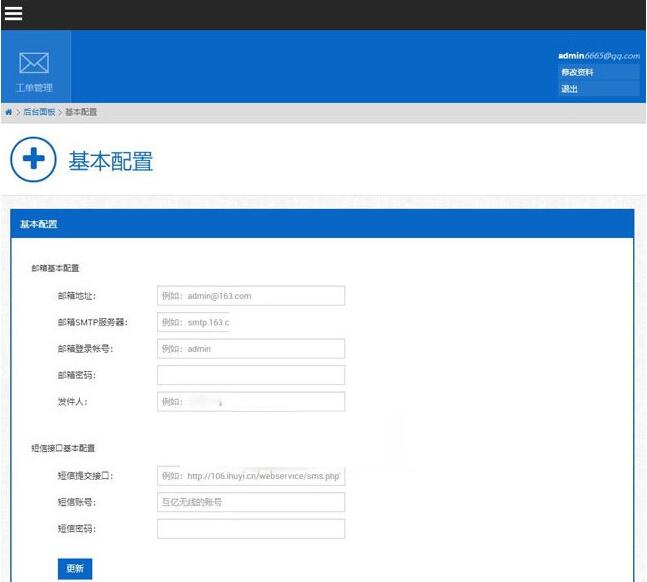The height and width of the screenshot is (582, 647).
Task: Select 退出 to log out
Action: (x=569, y=89)
